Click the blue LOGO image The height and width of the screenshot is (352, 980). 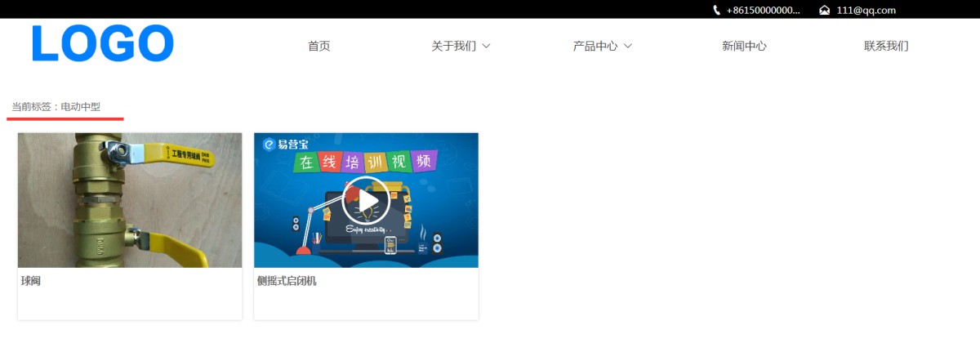(103, 44)
